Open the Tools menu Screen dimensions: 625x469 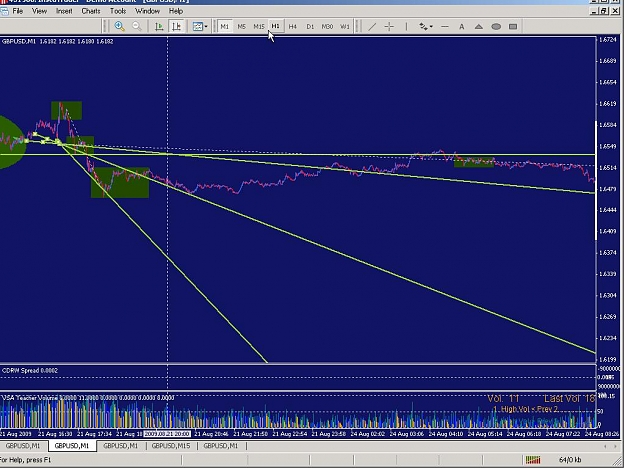pyautogui.click(x=118, y=11)
